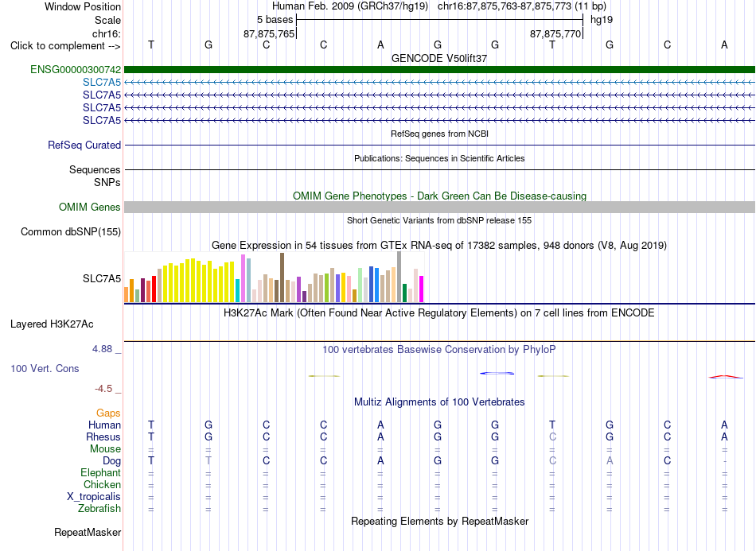
Task: Select the Human species label
Action: pos(104,425)
